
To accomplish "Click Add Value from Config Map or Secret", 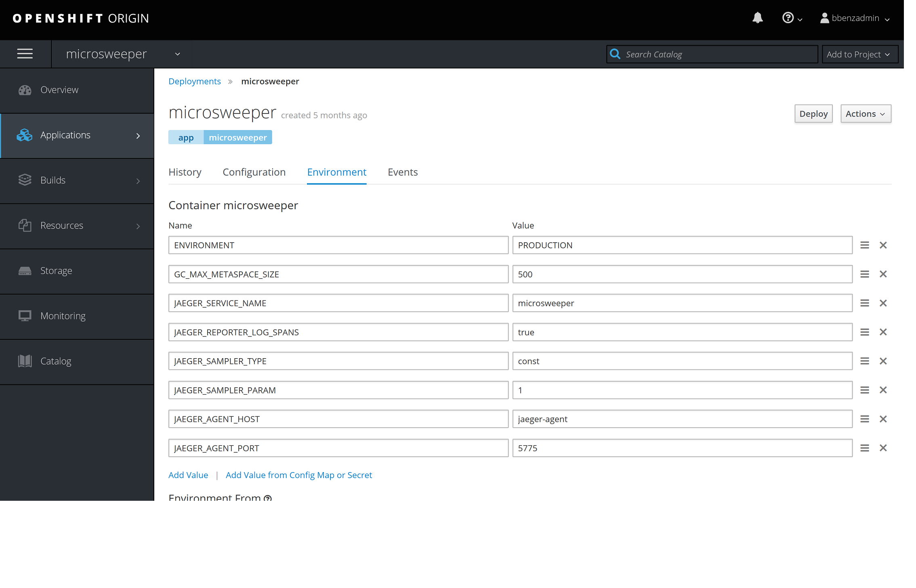I will 298,475.
